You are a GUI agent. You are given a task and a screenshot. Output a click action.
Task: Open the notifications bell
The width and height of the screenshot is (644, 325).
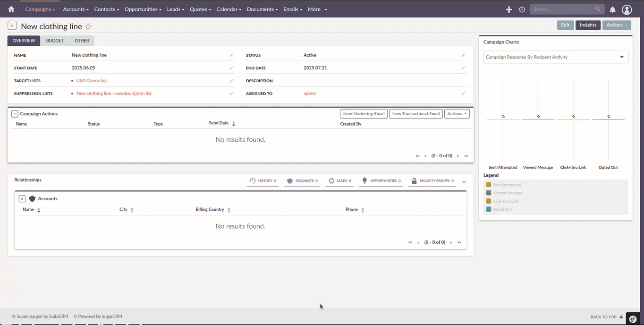pyautogui.click(x=612, y=9)
